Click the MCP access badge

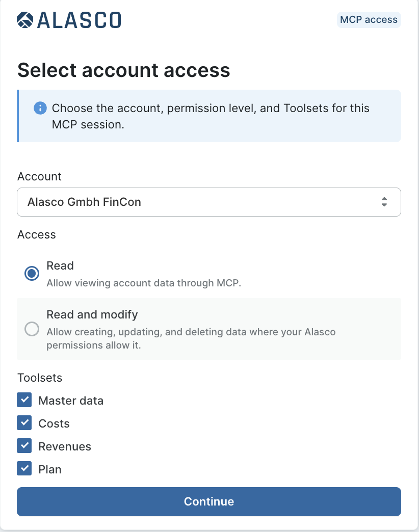[x=369, y=20]
